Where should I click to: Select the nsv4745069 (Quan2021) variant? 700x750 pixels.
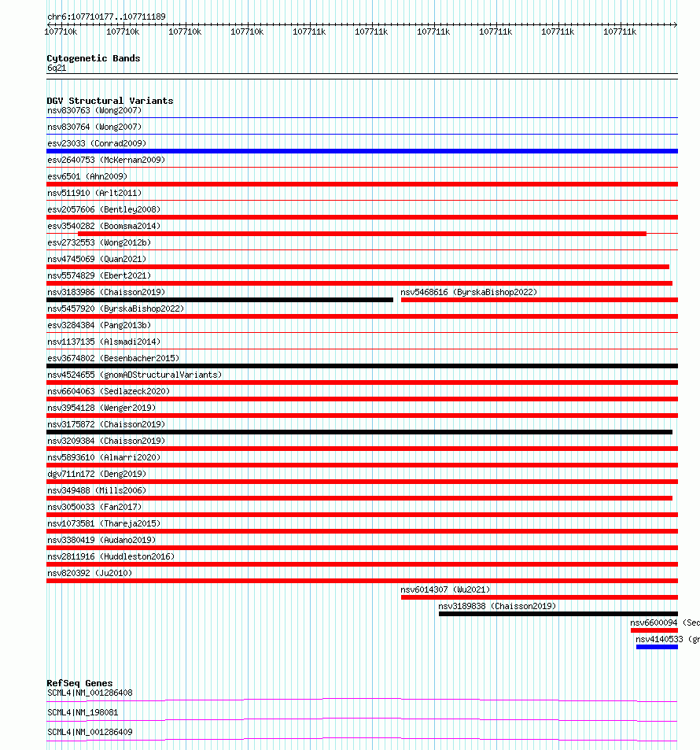[x=97, y=259]
